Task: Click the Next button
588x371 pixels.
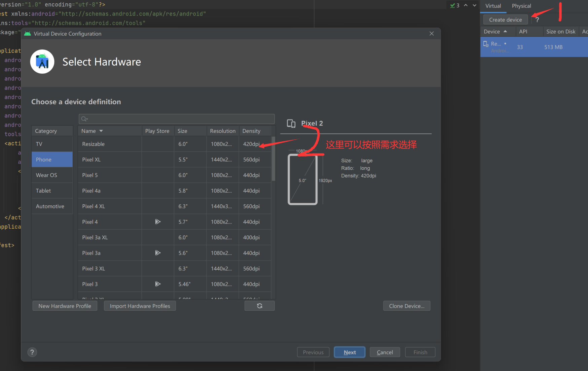Action: pyautogui.click(x=350, y=352)
